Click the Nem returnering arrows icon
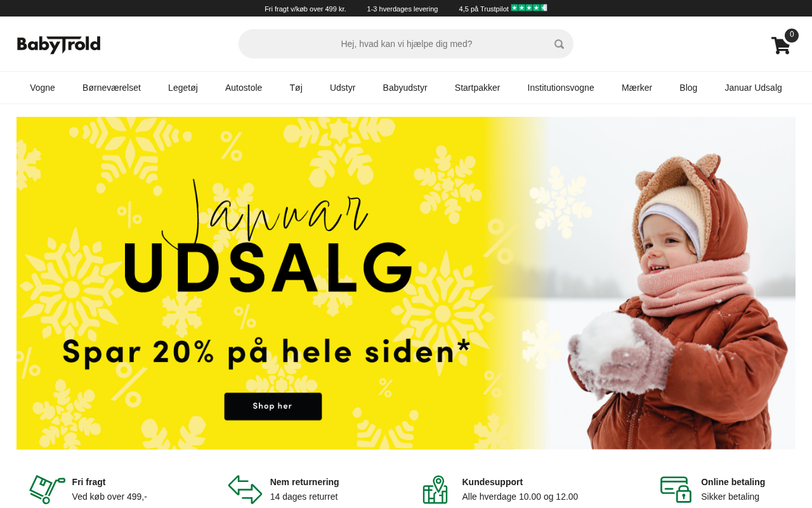 tap(245, 489)
